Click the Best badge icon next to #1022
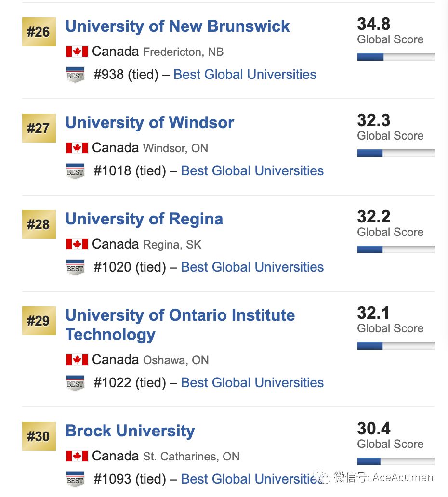The width and height of the screenshot is (448, 497). 75,383
